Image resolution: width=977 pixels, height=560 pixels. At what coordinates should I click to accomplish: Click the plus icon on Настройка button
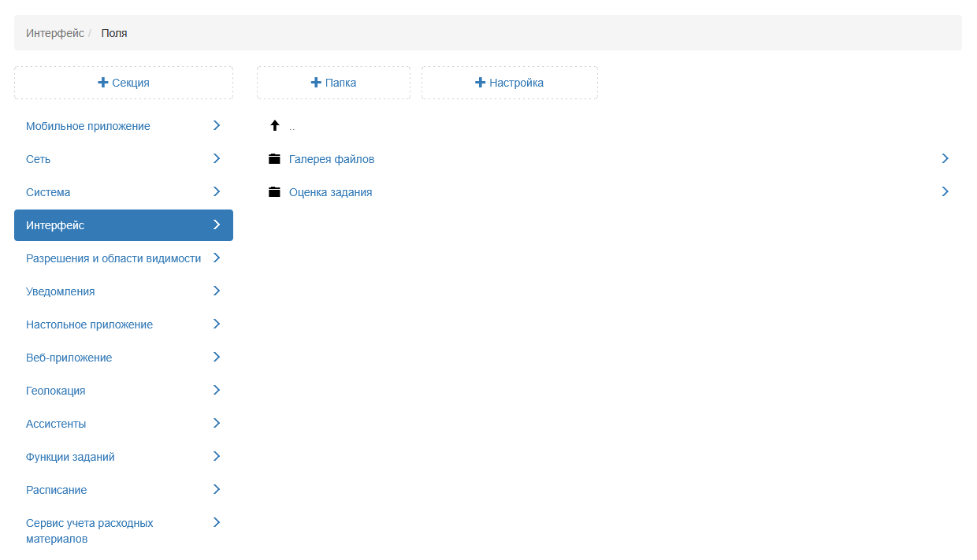click(480, 83)
